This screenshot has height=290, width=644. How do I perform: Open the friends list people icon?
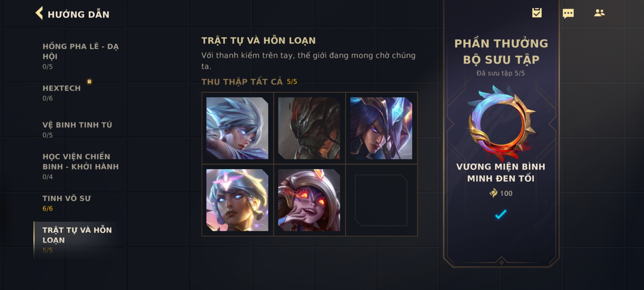pos(599,13)
